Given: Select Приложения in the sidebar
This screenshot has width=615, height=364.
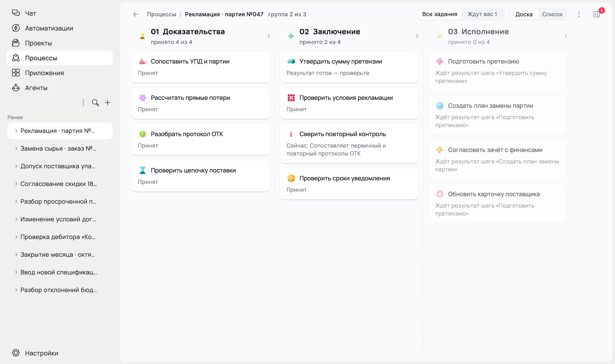Looking at the screenshot, I should (x=60, y=73).
